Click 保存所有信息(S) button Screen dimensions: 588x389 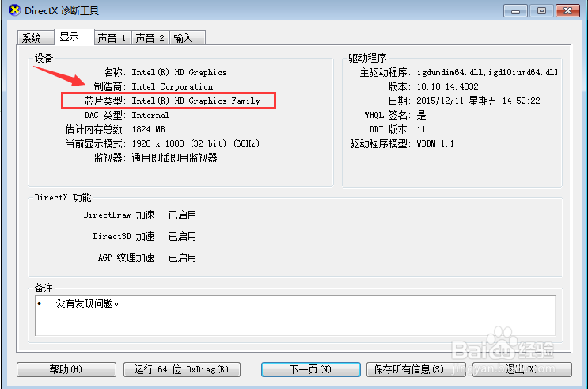point(416,369)
